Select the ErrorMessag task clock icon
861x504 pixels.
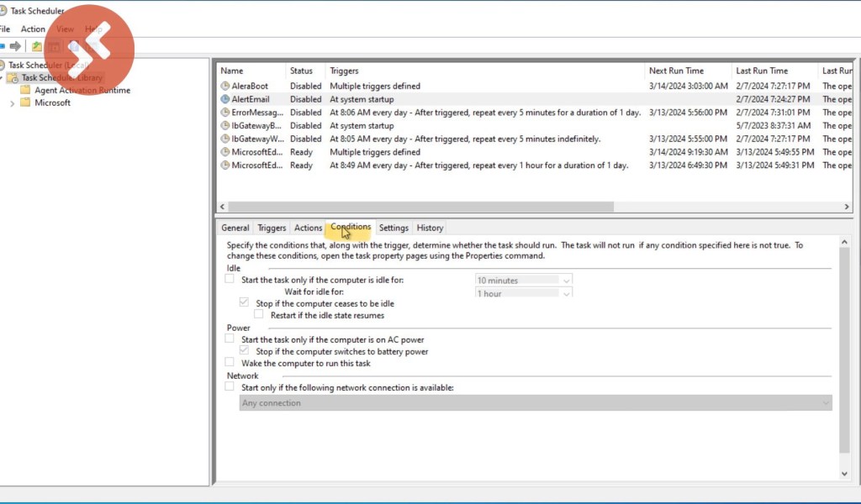(225, 113)
